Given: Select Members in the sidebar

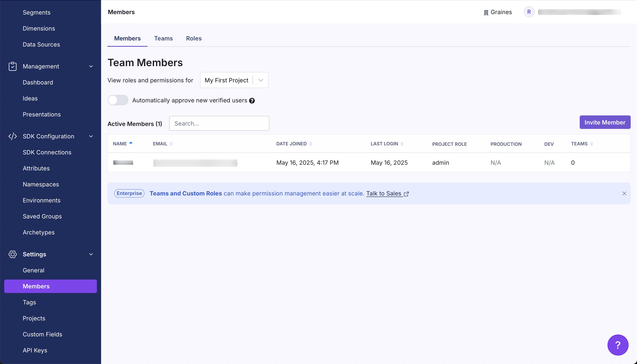Looking at the screenshot, I should pos(51,286).
